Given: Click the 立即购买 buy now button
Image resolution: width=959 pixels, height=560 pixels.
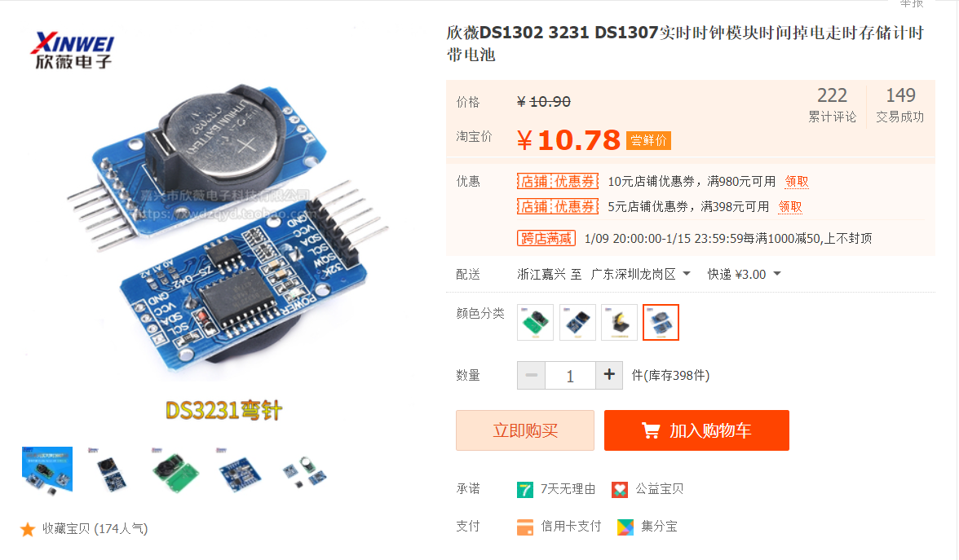Looking at the screenshot, I should pyautogui.click(x=525, y=430).
